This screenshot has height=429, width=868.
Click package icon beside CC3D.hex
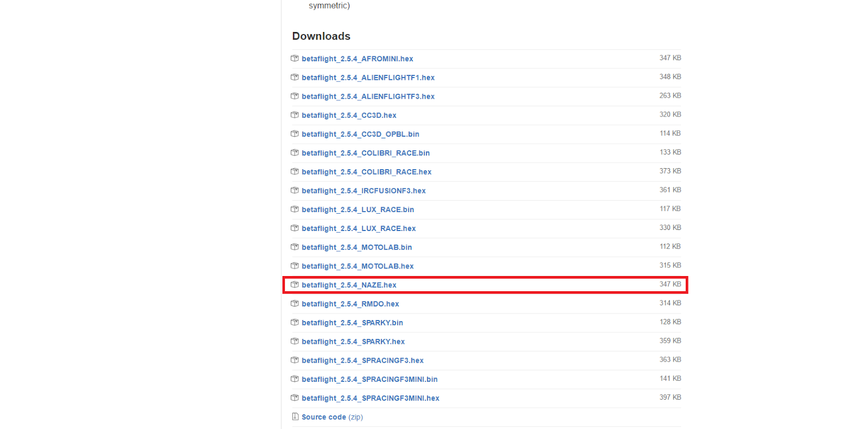[295, 115]
